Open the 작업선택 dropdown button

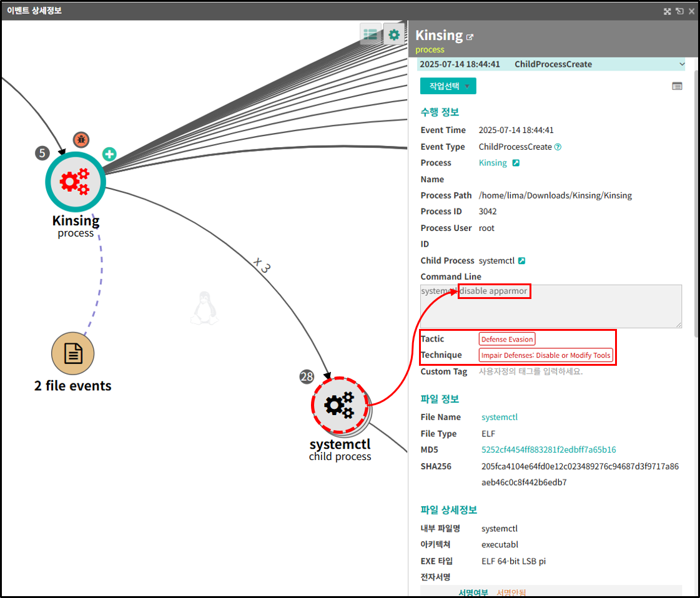(448, 86)
